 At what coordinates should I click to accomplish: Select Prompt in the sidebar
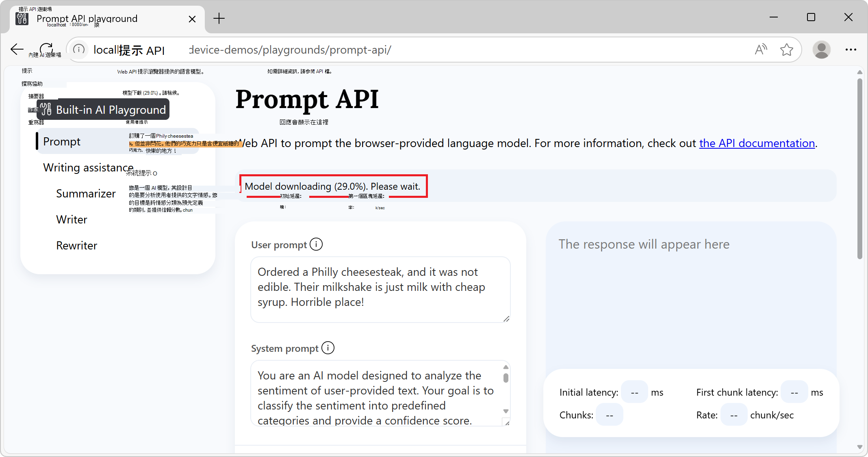[62, 141]
